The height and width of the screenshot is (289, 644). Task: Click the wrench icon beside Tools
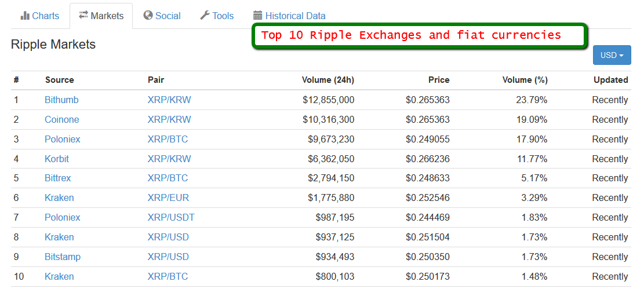(205, 16)
